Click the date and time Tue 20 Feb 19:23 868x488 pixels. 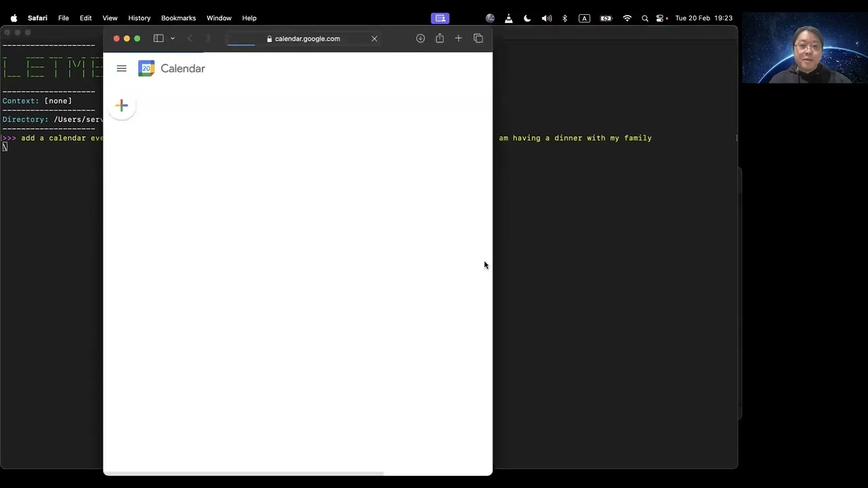(704, 18)
